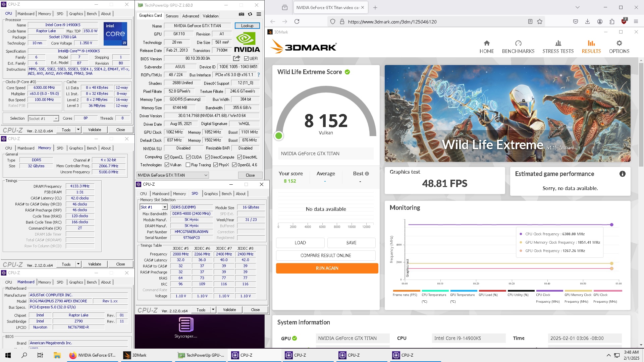644x362 pixels.
Task: Open the browser application menu
Action: coord(636,21)
